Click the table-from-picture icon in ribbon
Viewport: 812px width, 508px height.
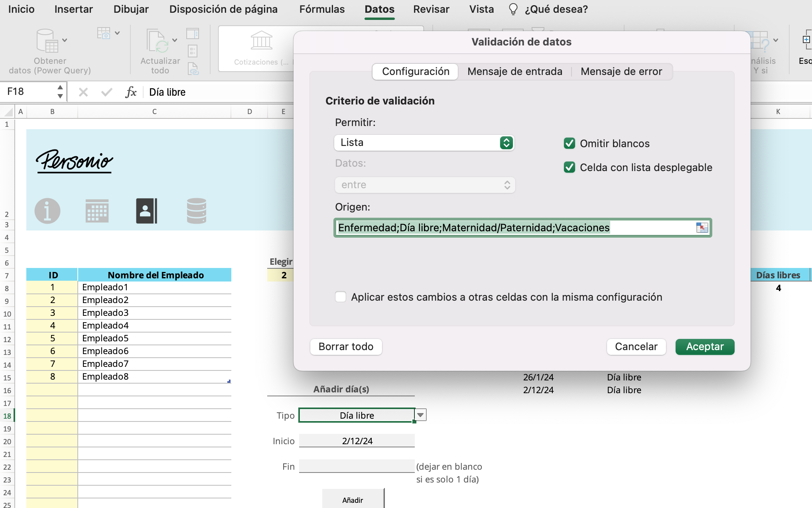(104, 33)
